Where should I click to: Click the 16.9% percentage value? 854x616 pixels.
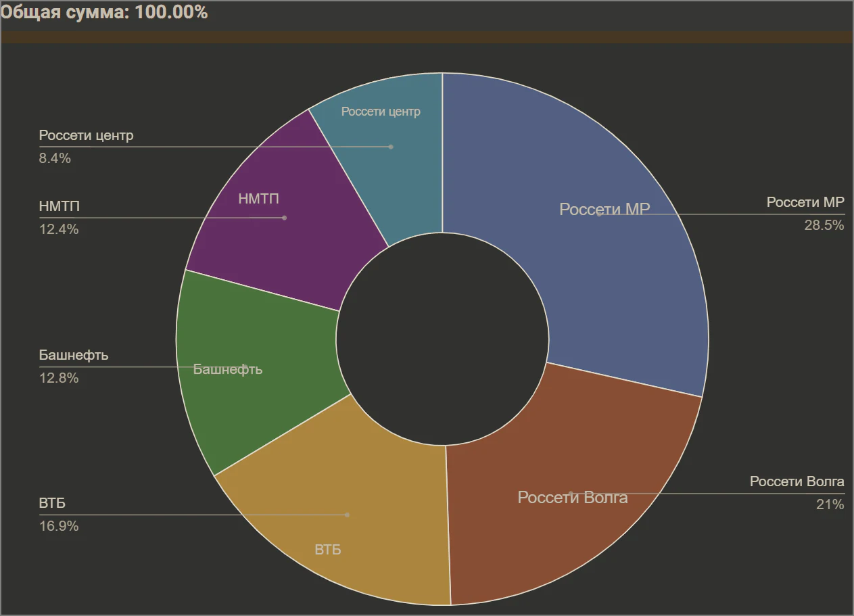59,526
